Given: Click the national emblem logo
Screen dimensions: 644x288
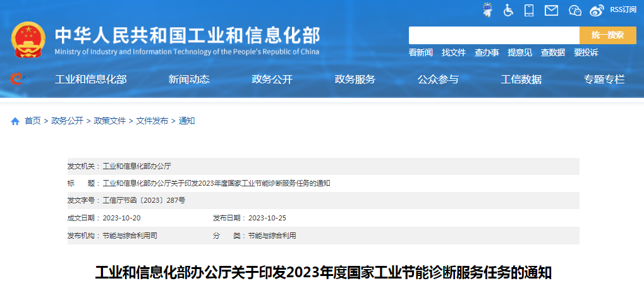Looking at the screenshot, I should (x=28, y=40).
